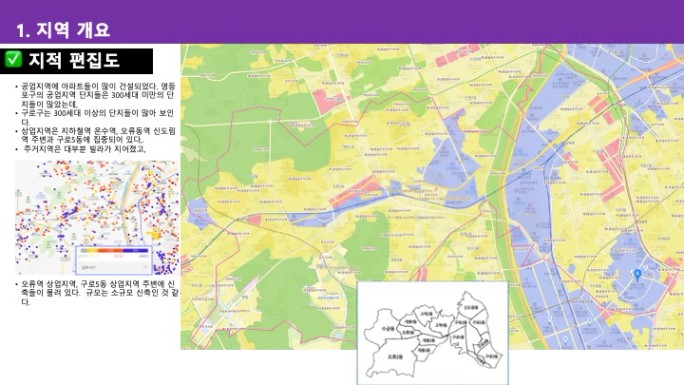Screen dimensions: 684x385
Task: Click the color legend bar in the scatter map
Action: pos(114,251)
